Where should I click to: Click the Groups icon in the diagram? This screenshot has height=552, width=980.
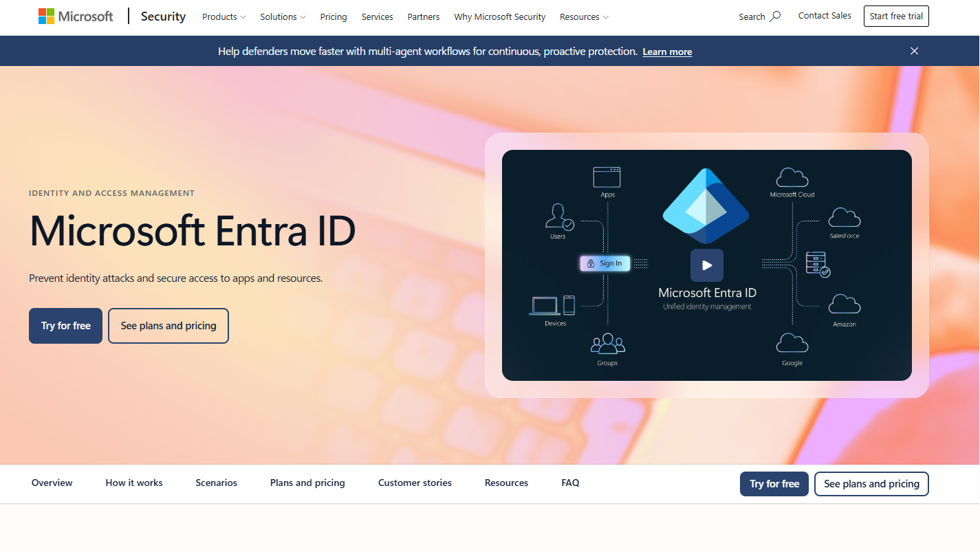pos(608,343)
